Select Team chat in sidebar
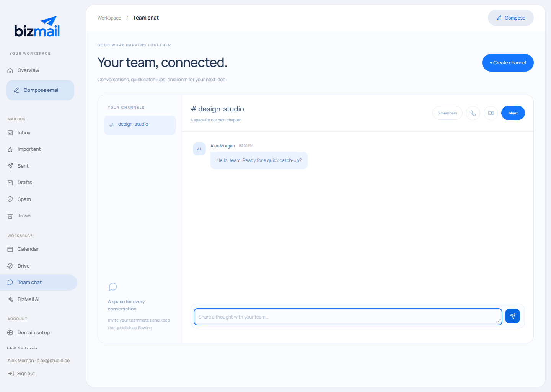 39,283
